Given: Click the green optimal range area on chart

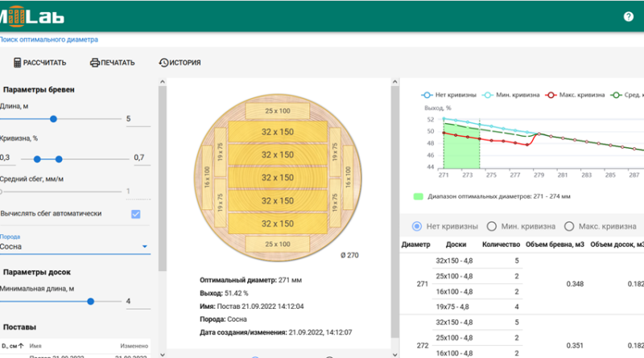Looking at the screenshot, I should 461,148.
